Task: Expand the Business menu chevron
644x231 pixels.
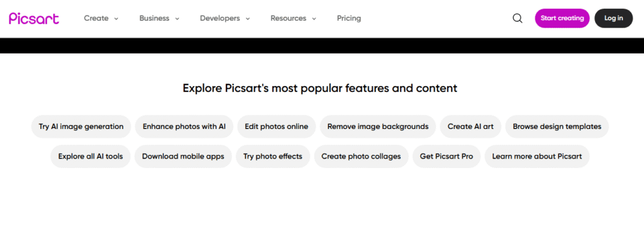Action: point(177,19)
